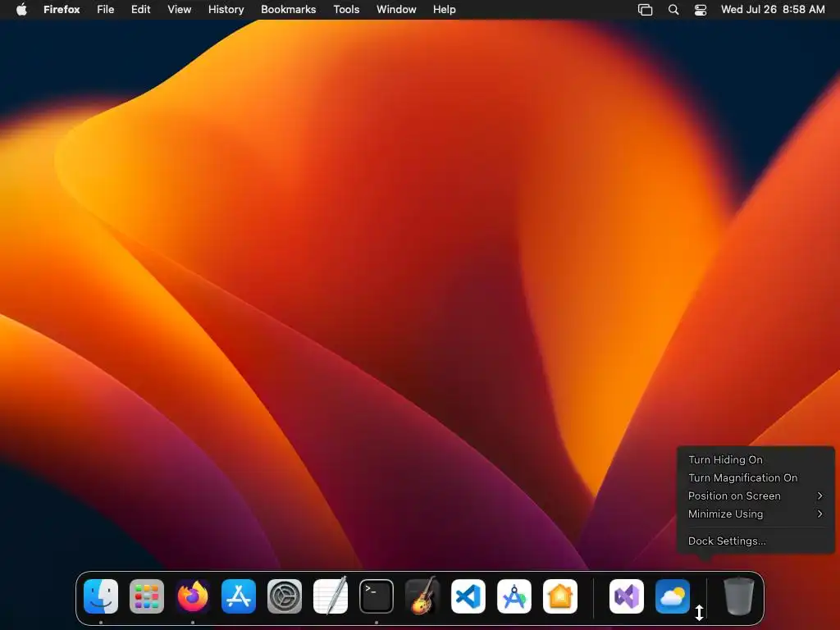
Task: Open Visual Studio Code from Dock
Action: click(468, 596)
